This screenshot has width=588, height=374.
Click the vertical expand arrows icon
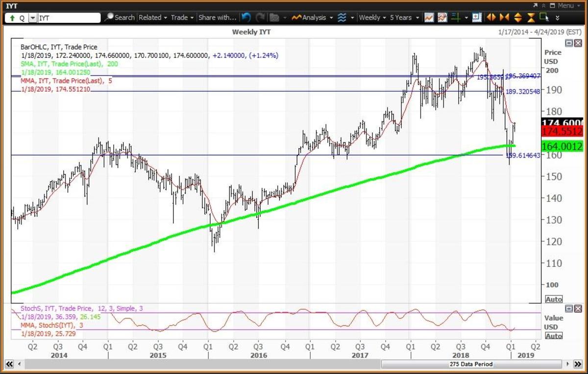517,18
